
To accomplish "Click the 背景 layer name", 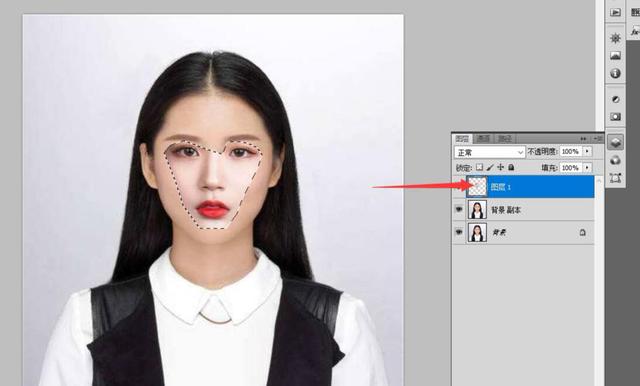I will click(x=499, y=232).
